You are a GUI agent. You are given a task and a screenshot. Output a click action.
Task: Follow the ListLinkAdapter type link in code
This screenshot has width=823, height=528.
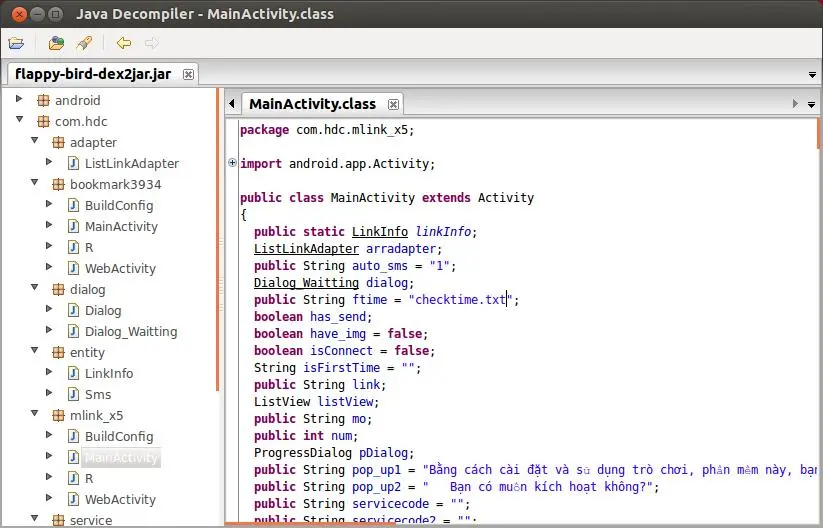click(x=306, y=248)
